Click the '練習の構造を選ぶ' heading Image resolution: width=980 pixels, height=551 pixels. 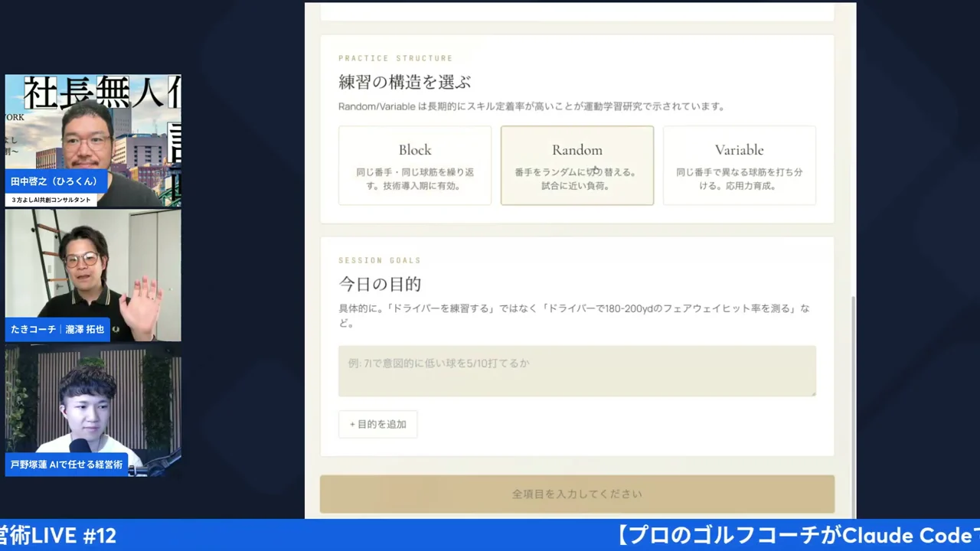click(x=405, y=82)
